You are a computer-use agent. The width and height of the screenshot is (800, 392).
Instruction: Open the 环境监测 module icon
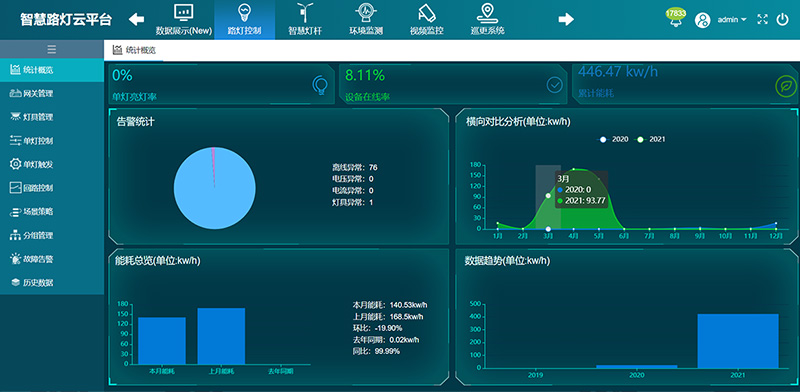click(x=366, y=12)
